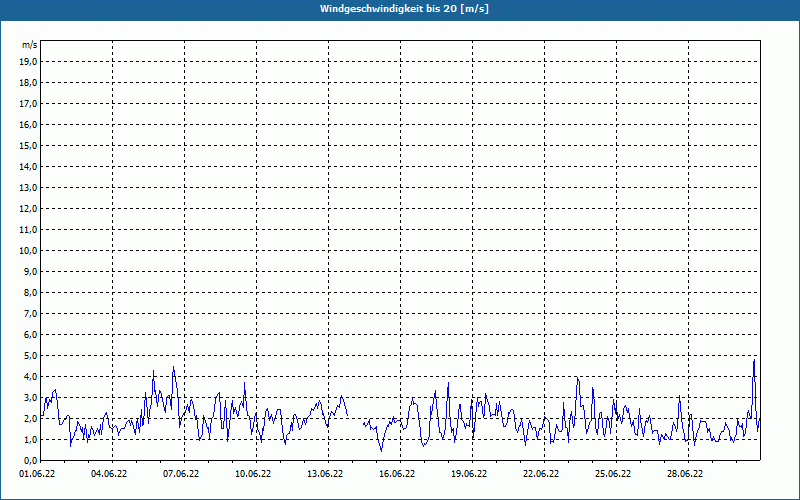Click the 07.06.22 date axis label
Image resolution: width=800 pixels, height=500 pixels.
(x=181, y=474)
